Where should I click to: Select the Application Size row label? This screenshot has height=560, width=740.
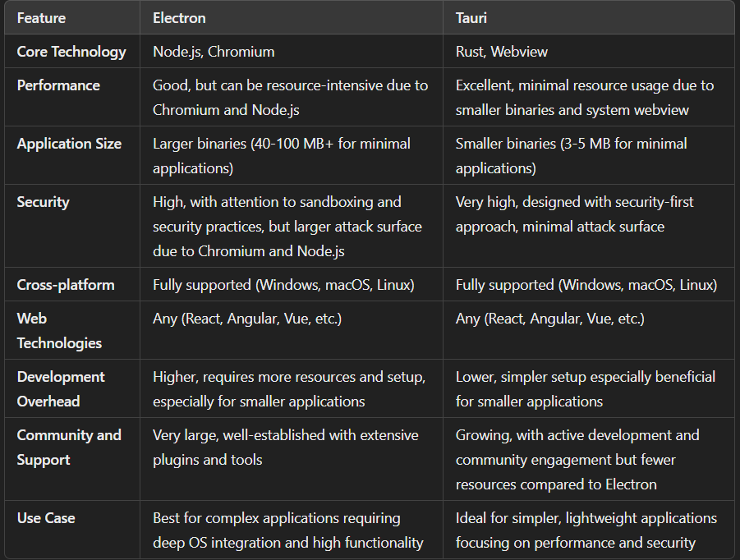[x=69, y=144]
